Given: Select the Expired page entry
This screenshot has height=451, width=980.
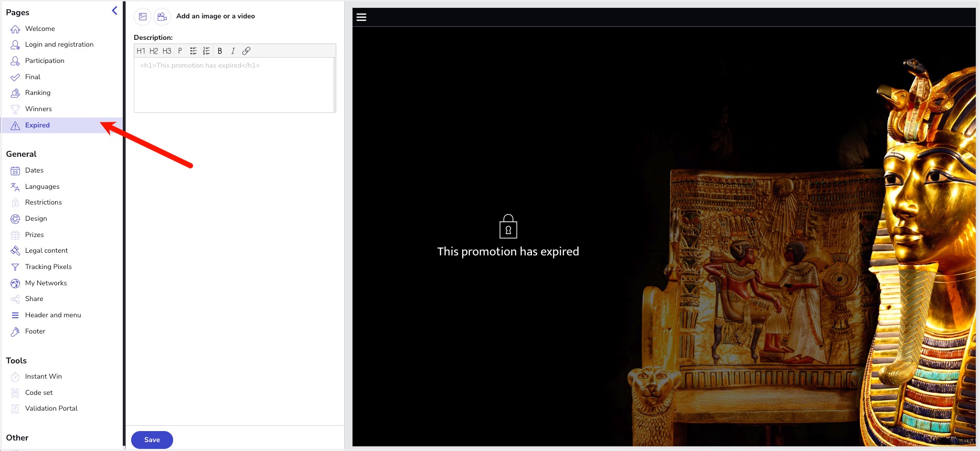Looking at the screenshot, I should 62,125.
